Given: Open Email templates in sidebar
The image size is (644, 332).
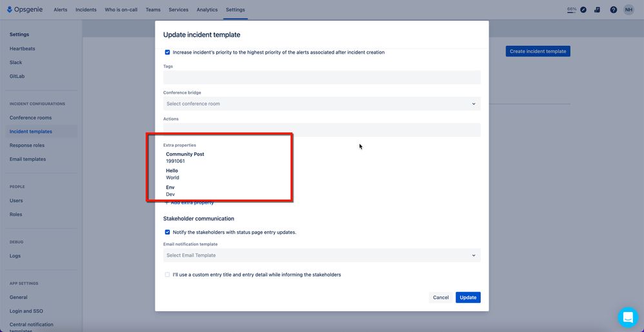Looking at the screenshot, I should point(28,159).
